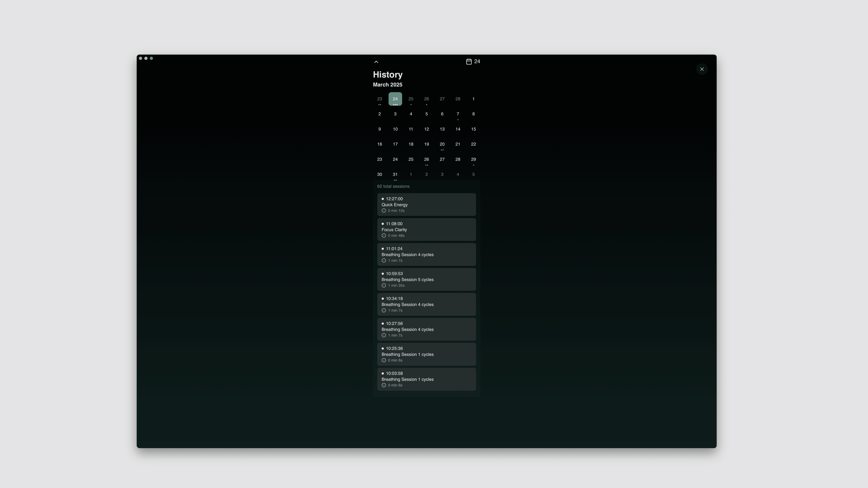Collapse history with the up chevron
The width and height of the screenshot is (868, 488).
click(376, 62)
